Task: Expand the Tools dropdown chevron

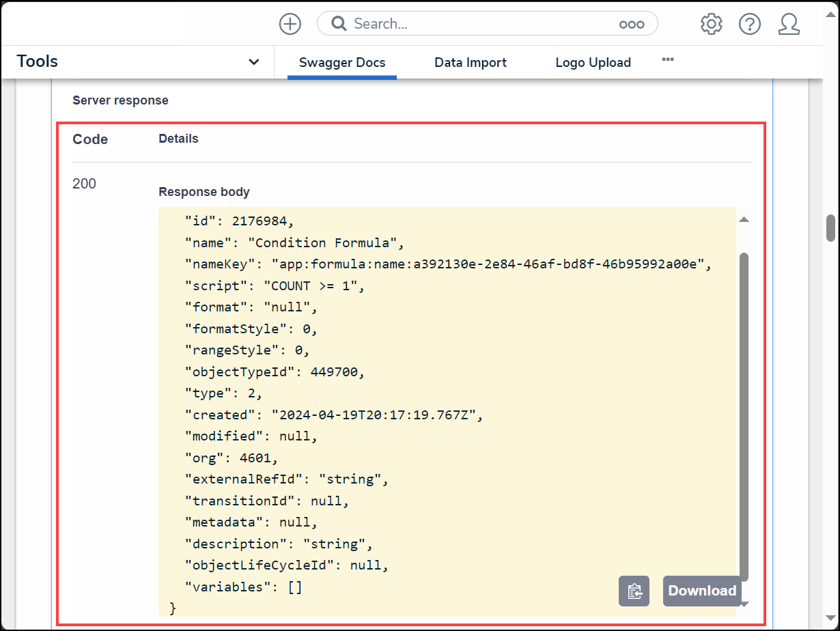Action: pyautogui.click(x=253, y=62)
